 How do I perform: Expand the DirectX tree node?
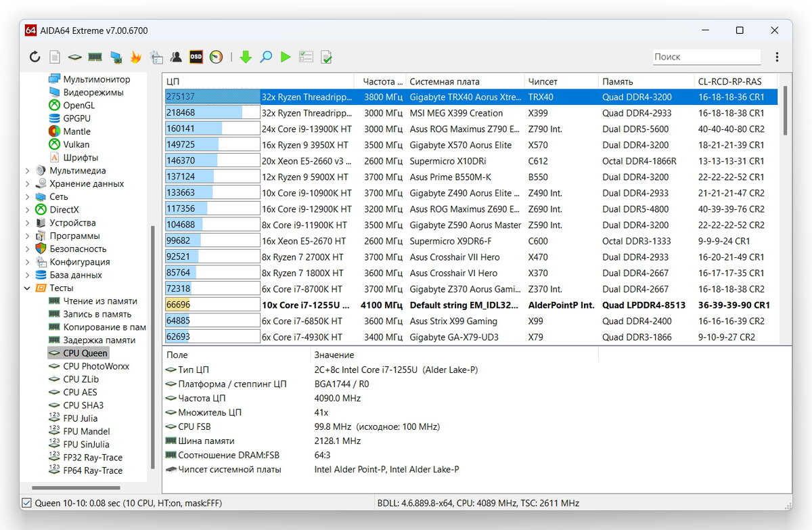[x=28, y=210]
